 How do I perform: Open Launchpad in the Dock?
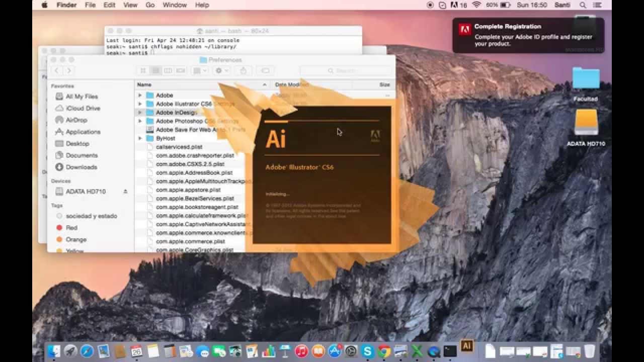[x=70, y=351]
